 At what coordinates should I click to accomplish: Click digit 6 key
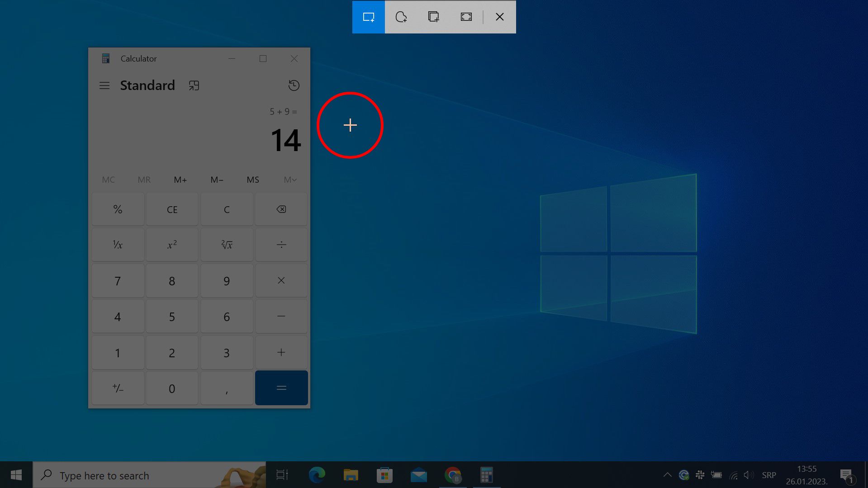pos(227,317)
